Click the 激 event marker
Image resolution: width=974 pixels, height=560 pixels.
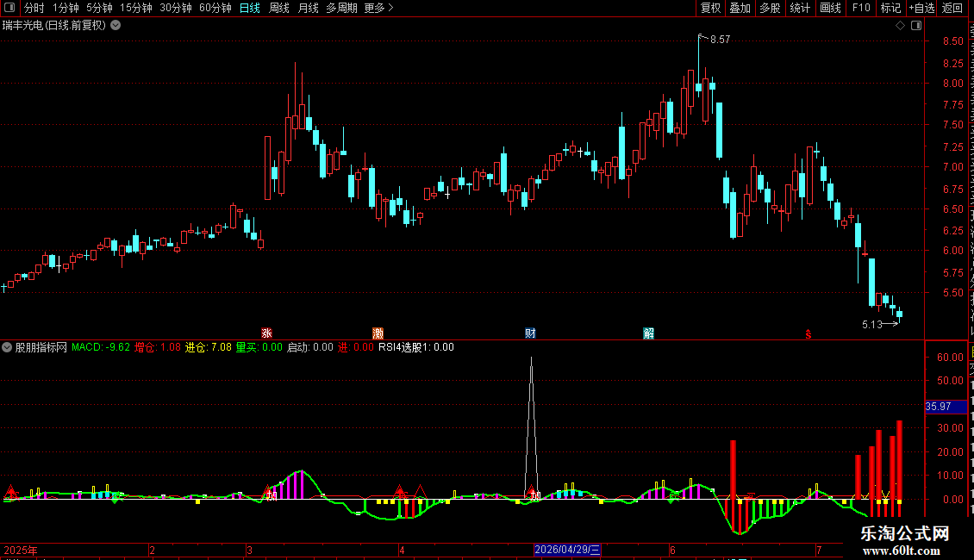coord(378,333)
